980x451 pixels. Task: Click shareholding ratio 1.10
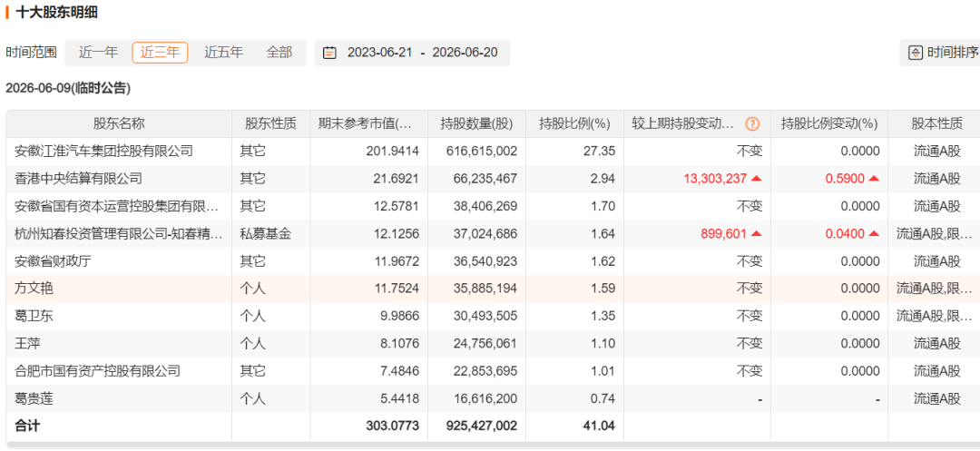click(605, 344)
